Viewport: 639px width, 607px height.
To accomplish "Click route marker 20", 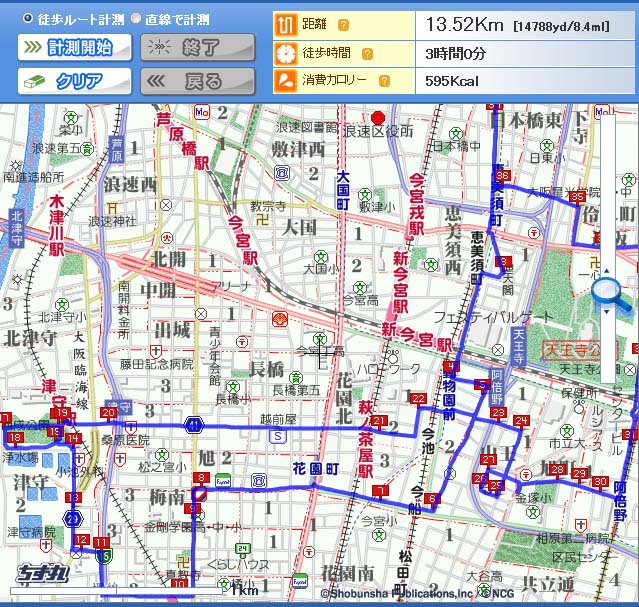I will 108,413.
